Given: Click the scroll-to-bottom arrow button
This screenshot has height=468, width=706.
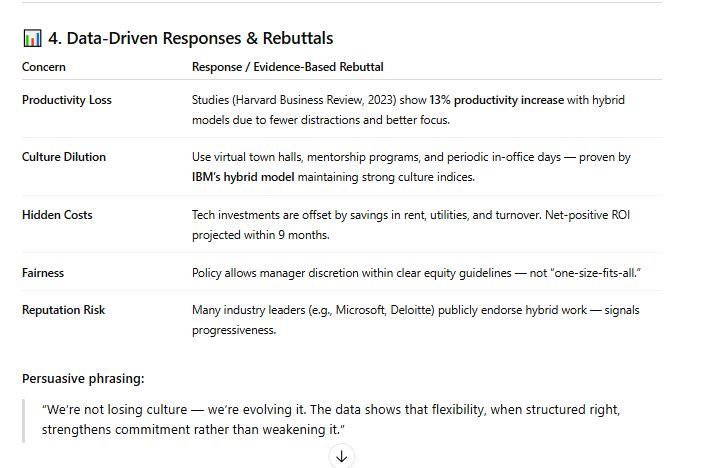Looking at the screenshot, I should (x=341, y=456).
